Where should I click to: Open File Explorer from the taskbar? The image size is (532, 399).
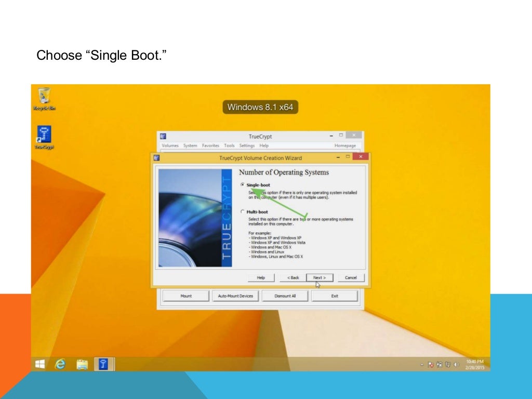pyautogui.click(x=82, y=364)
